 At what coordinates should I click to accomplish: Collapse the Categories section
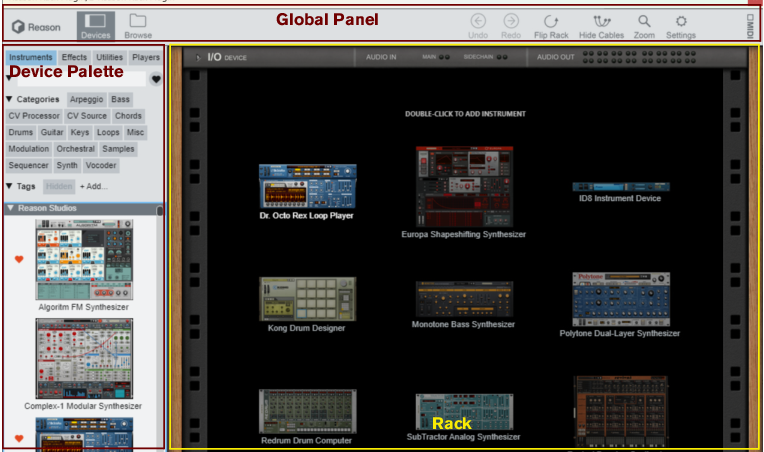10,100
